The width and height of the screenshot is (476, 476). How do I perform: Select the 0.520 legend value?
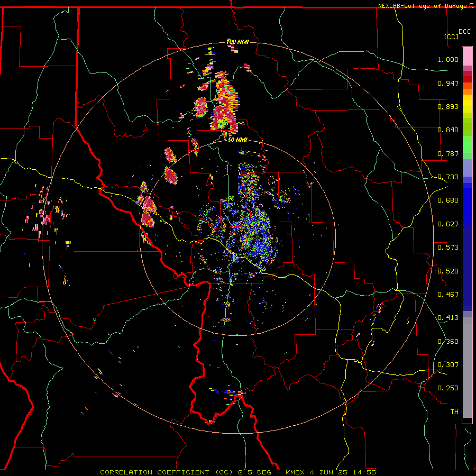click(x=448, y=271)
